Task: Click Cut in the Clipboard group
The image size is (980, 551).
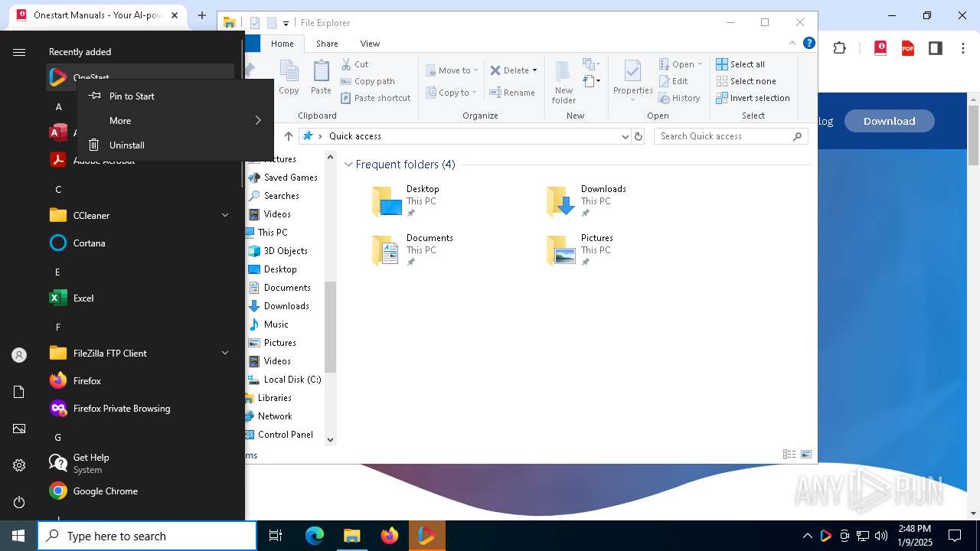Action: (x=354, y=64)
